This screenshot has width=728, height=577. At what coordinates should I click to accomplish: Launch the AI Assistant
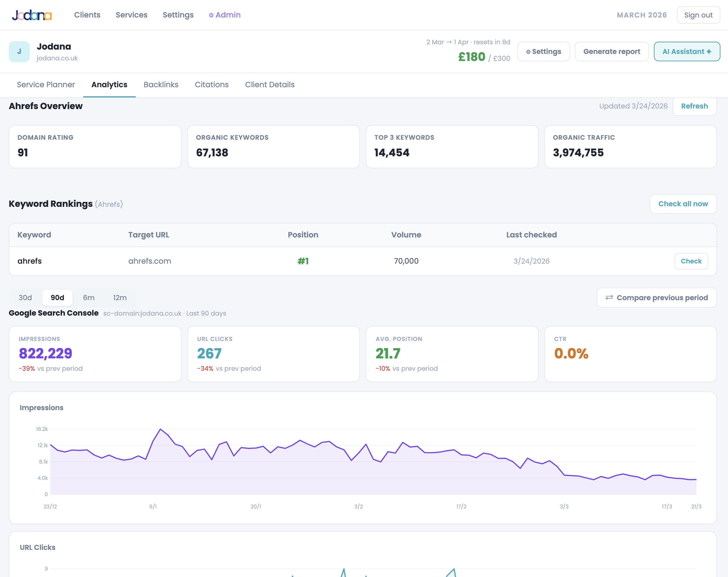tap(687, 51)
